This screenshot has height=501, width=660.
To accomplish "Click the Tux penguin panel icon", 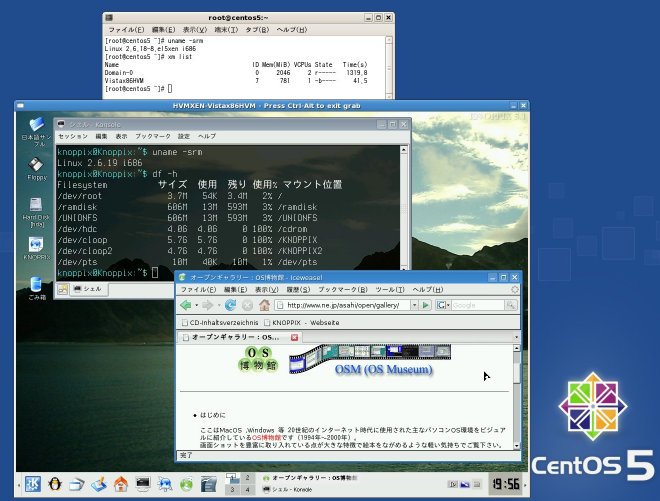I will [x=55, y=484].
